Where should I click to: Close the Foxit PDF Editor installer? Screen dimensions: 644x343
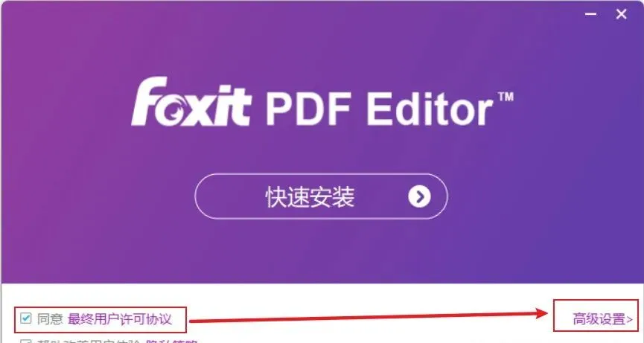pos(622,14)
